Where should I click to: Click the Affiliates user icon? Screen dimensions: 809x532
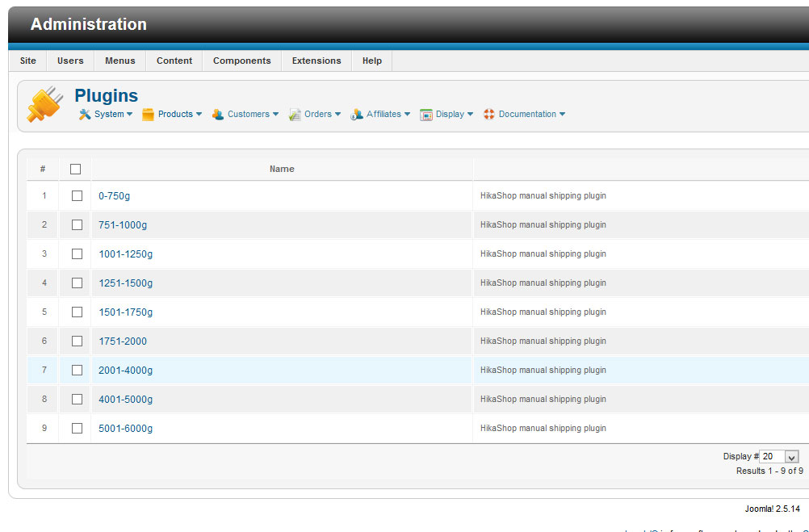[x=357, y=115]
